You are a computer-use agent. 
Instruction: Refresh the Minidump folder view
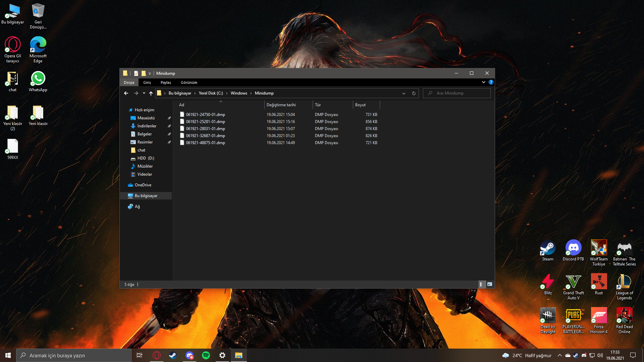[414, 93]
